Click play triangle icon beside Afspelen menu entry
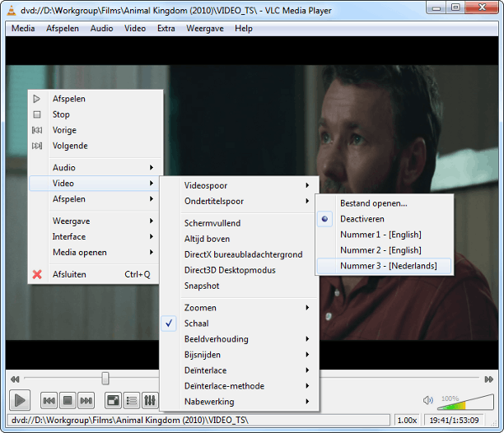 pyautogui.click(x=37, y=99)
